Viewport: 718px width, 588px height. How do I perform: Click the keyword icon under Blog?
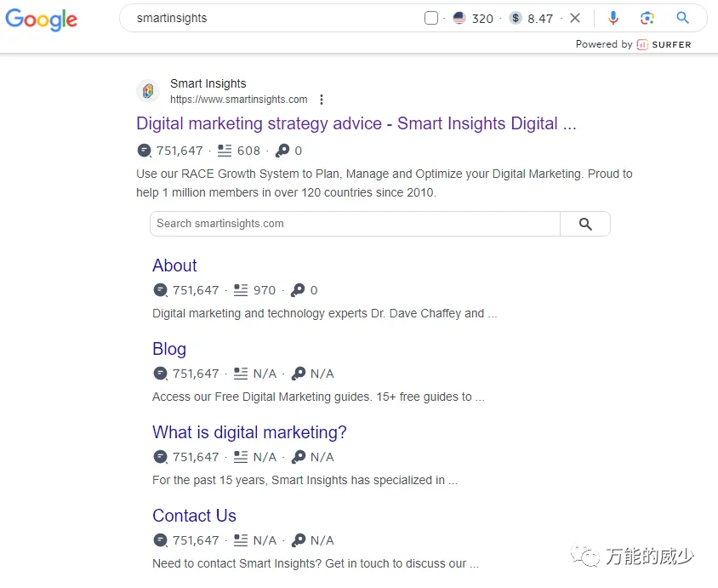click(299, 374)
